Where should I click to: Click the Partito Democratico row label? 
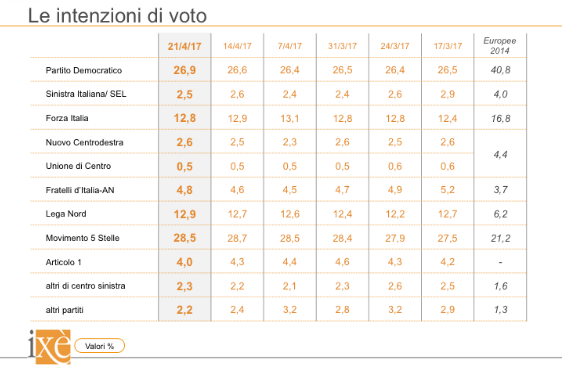(84, 70)
